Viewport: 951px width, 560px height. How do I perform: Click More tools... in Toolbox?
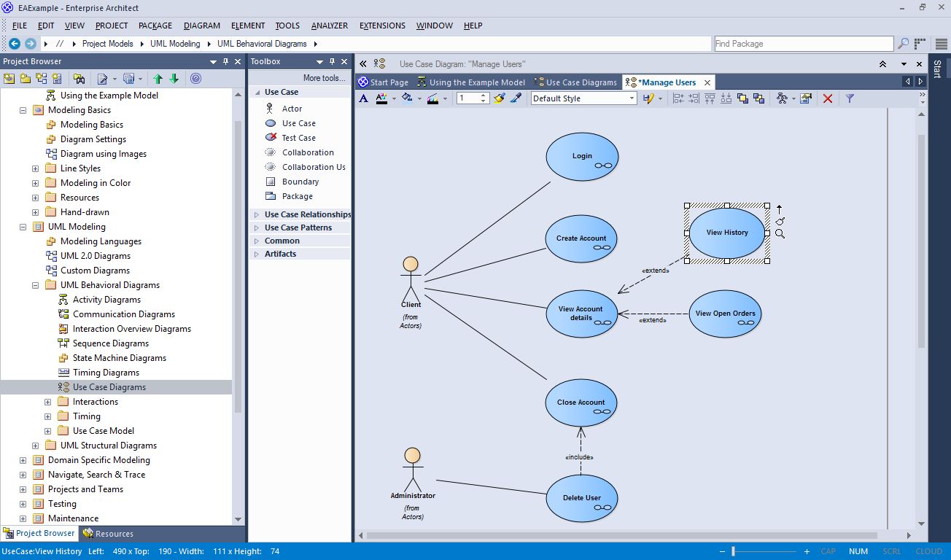(x=325, y=78)
